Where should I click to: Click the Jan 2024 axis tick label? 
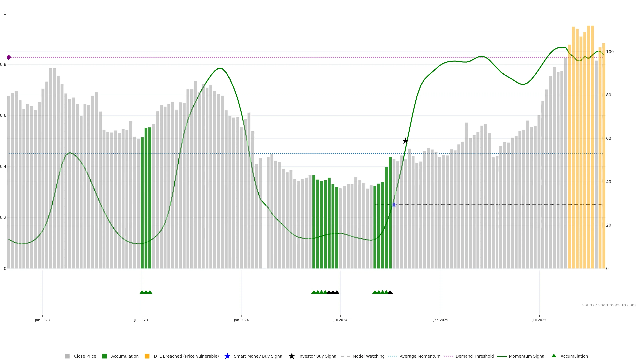(241, 320)
